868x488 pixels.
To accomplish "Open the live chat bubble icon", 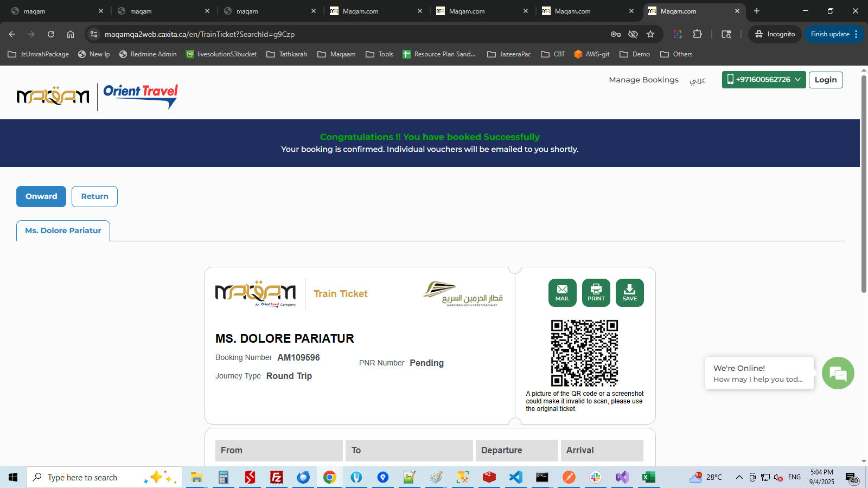I will point(838,373).
